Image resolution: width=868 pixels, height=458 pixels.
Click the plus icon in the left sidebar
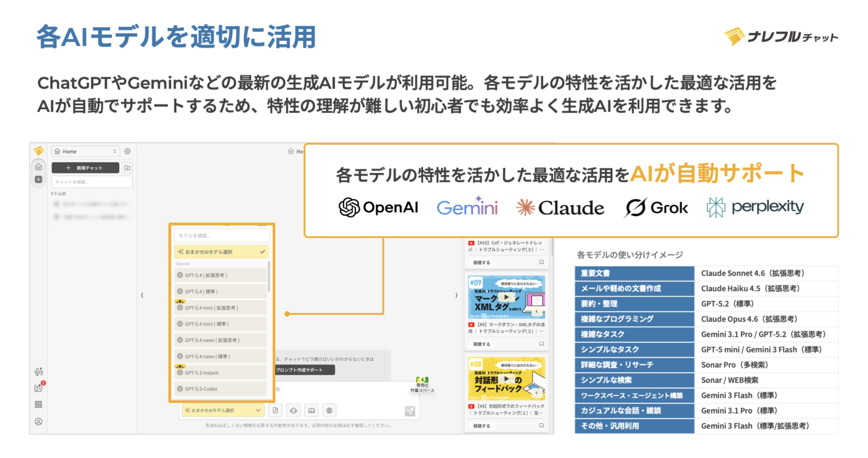[x=39, y=179]
